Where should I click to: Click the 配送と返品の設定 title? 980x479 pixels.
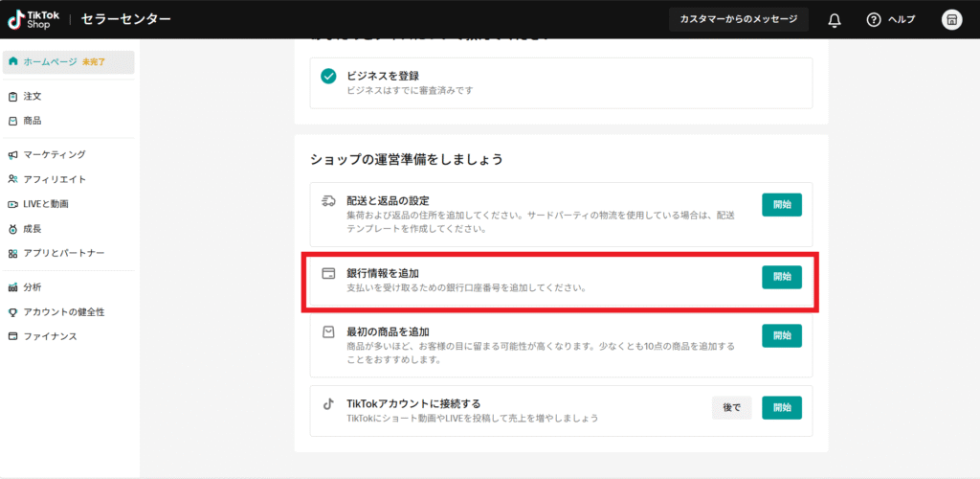[389, 201]
